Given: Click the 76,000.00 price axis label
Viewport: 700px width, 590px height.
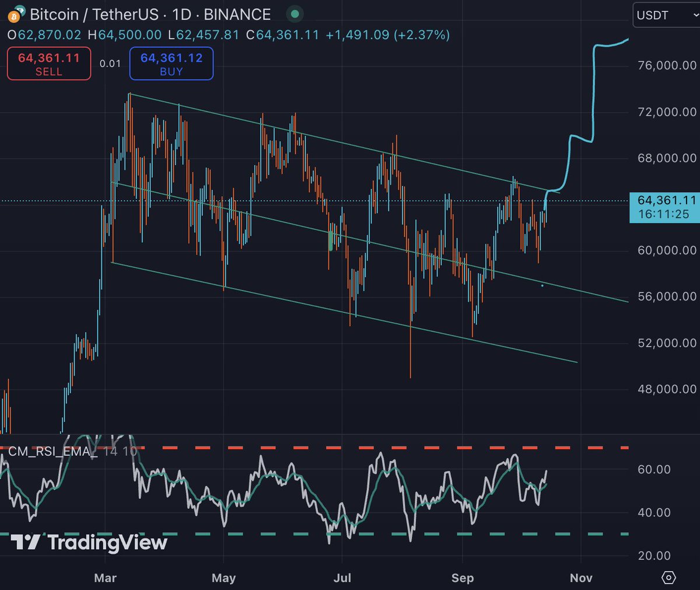Looking at the screenshot, I should [x=667, y=65].
